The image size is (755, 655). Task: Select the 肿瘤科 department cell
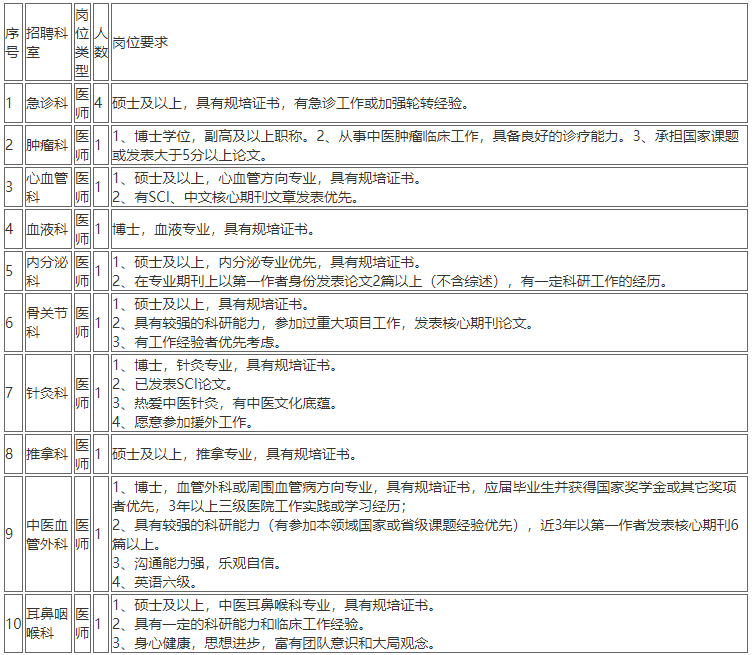(47, 144)
